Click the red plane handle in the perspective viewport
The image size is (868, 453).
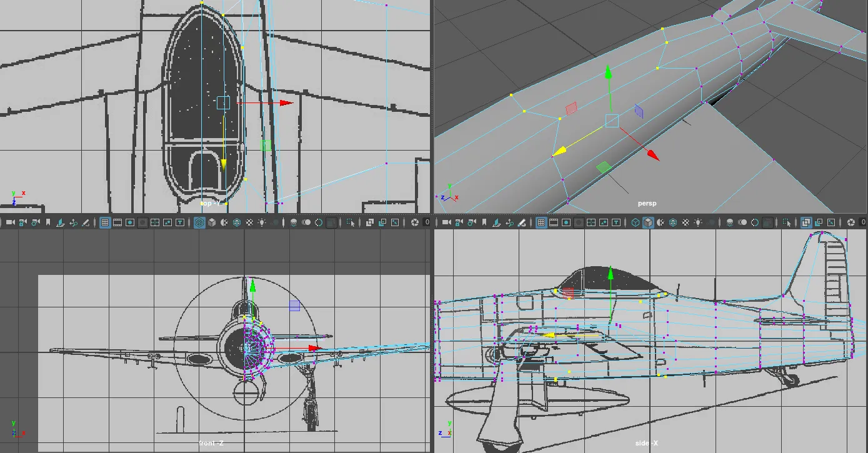[x=571, y=109]
